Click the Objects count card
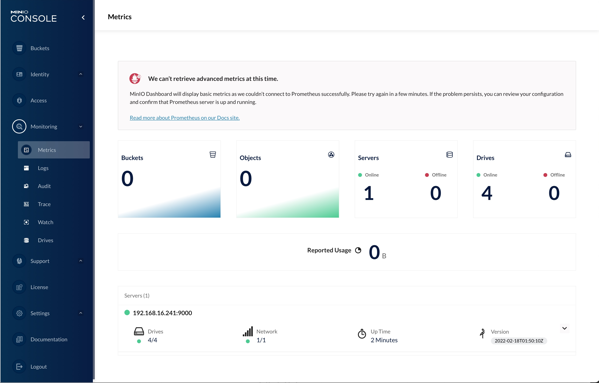The width and height of the screenshot is (599, 383). click(x=288, y=179)
